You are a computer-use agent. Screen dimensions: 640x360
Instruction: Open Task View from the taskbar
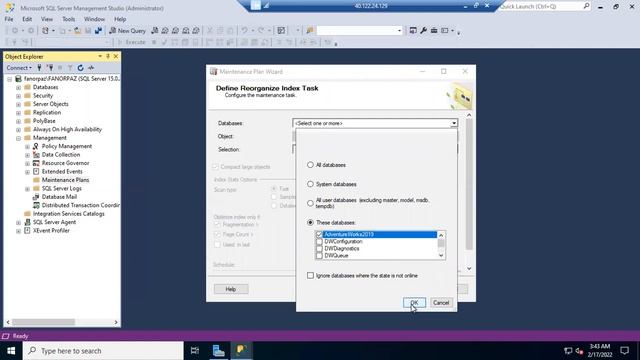click(195, 351)
